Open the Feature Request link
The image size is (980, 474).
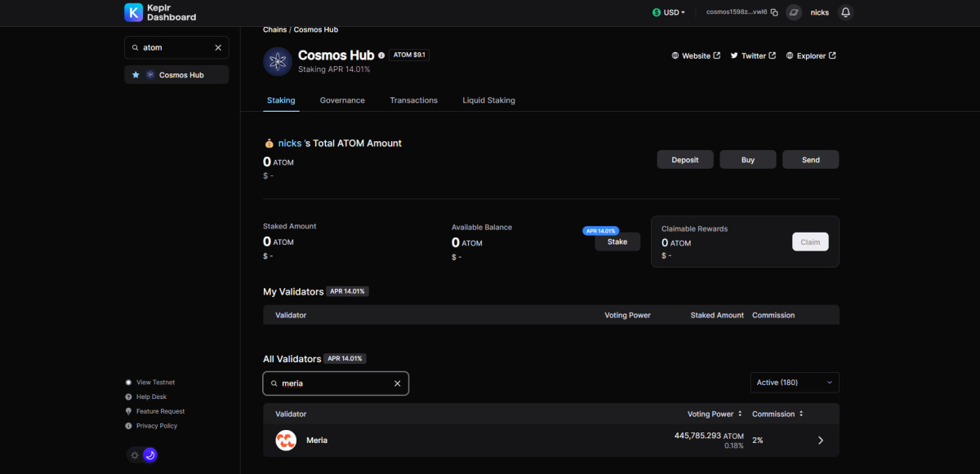160,412
